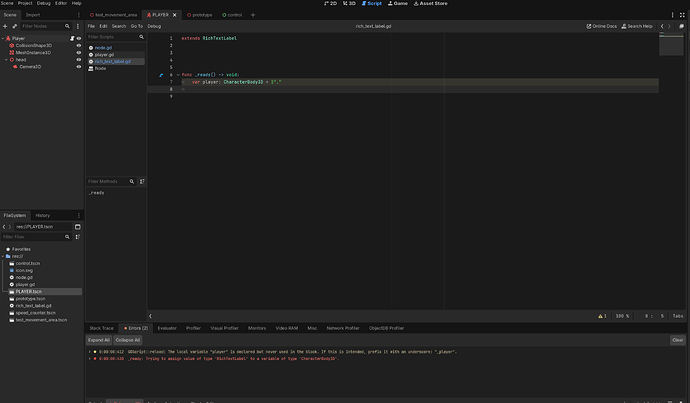Image resolution: width=690 pixels, height=403 pixels.
Task: Instantiate a child scene with the link icon
Action: pyautogui.click(x=14, y=26)
